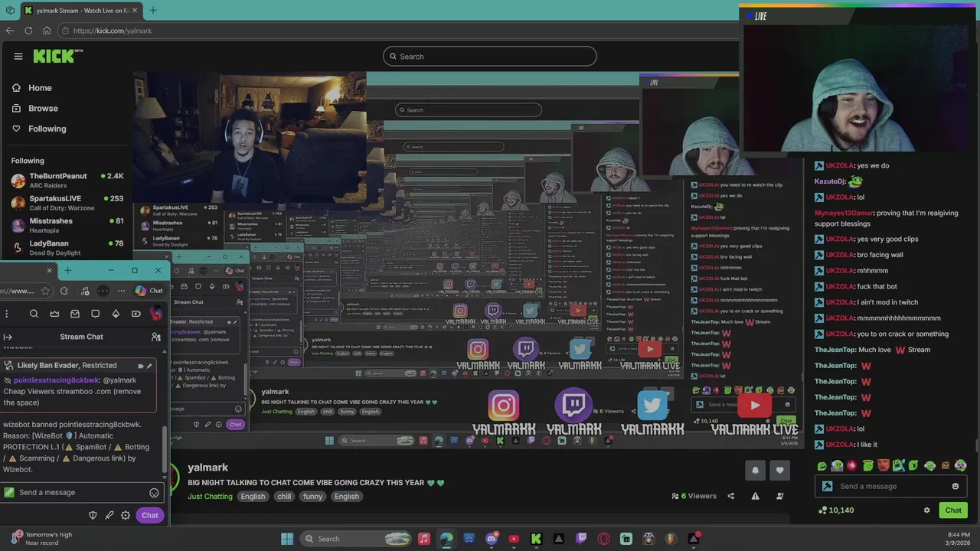This screenshot has height=551, width=980.
Task: Open new tab in popup window
Action: point(67,270)
